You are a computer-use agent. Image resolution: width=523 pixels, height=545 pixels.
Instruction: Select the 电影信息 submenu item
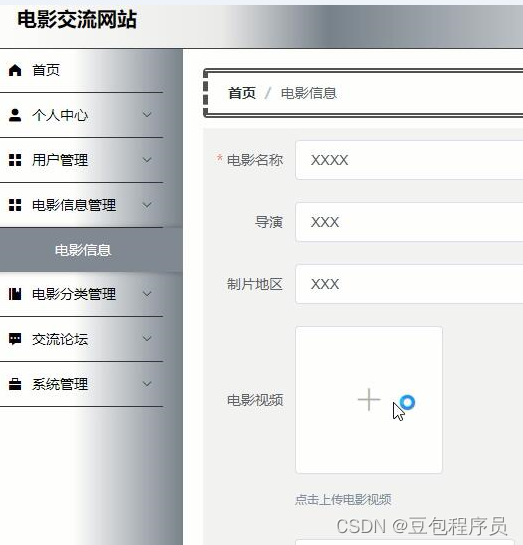coord(91,250)
